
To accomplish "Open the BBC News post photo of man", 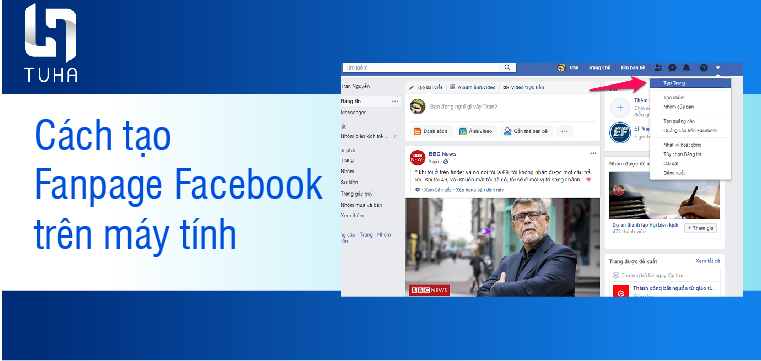I will 502,247.
